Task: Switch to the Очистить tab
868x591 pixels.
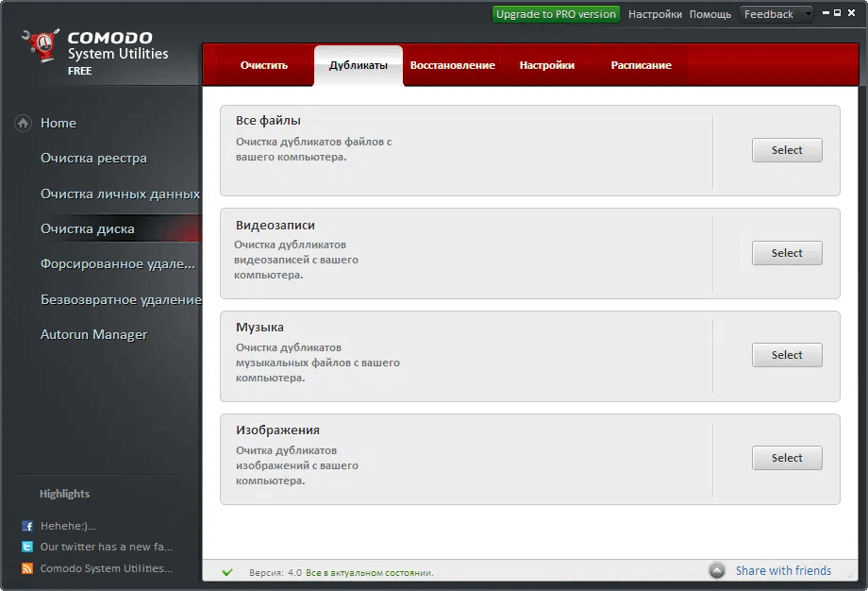Action: [x=263, y=65]
